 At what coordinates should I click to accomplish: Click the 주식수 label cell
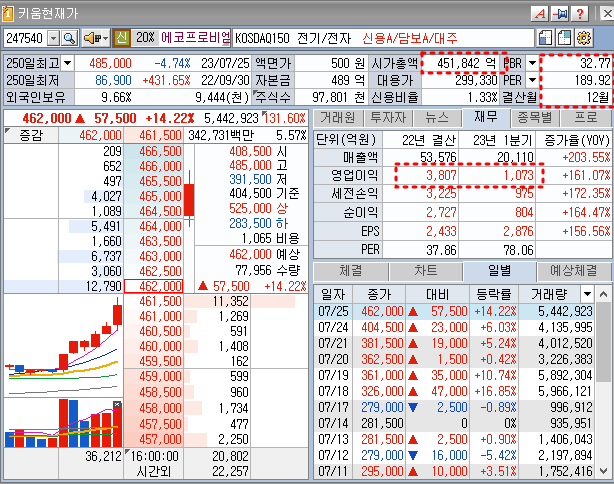pyautogui.click(x=272, y=97)
